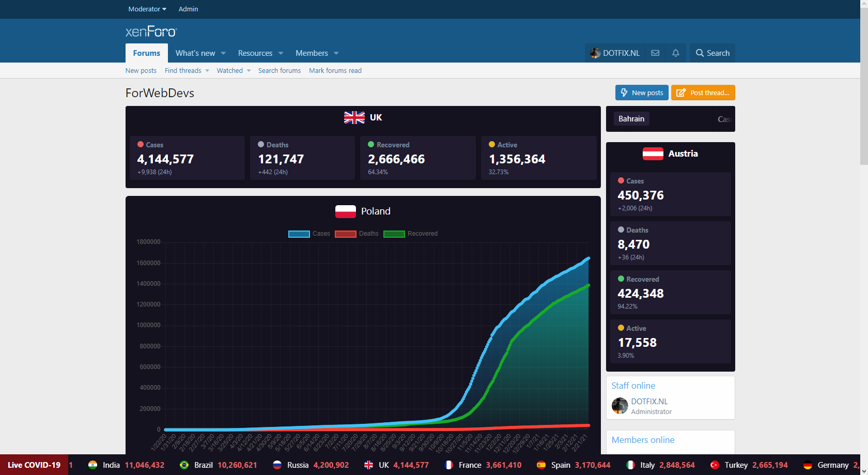Open the inbox envelope icon

(655, 53)
